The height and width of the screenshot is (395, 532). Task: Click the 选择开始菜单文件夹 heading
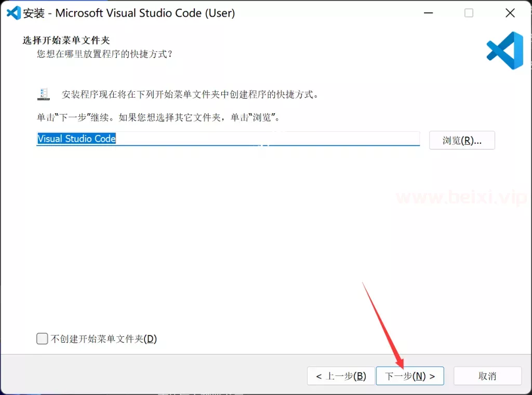[x=66, y=40]
